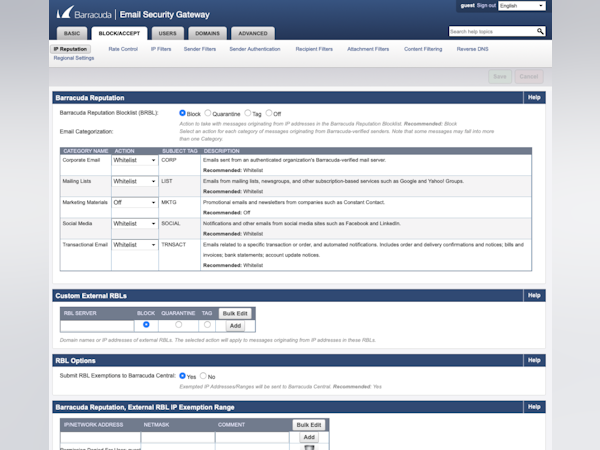Screen dimensions: 600x450
Task: Choose Quarantine radio for new RBL server
Action: tap(178, 324)
